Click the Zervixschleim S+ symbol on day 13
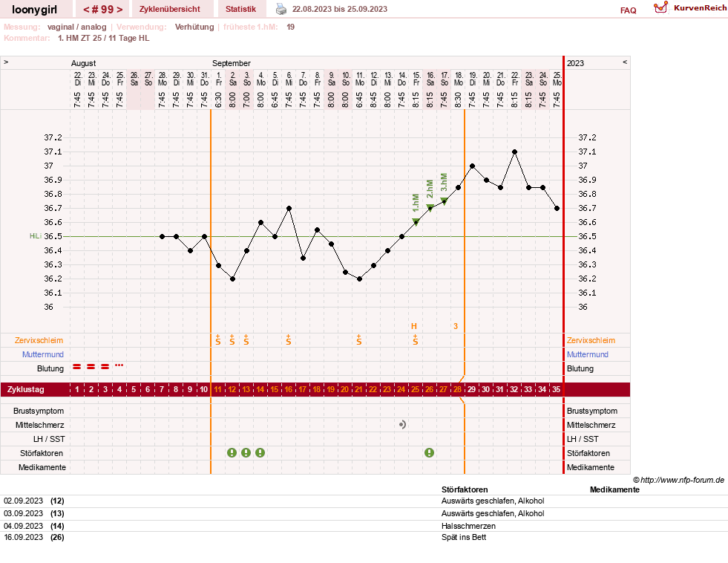728x563 pixels. pyautogui.click(x=246, y=340)
